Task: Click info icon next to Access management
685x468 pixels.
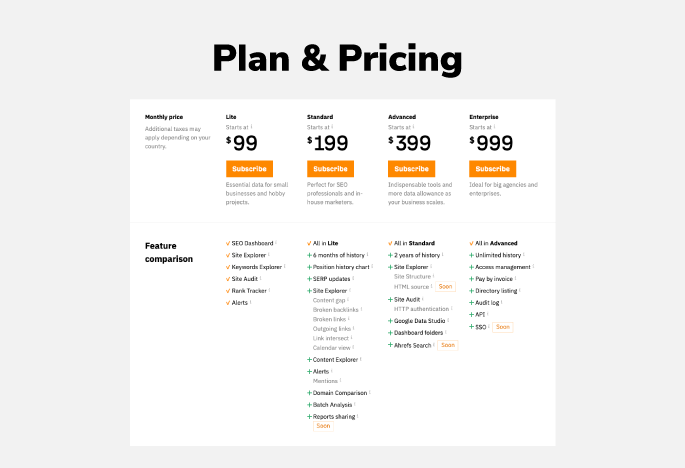Action: point(533,266)
